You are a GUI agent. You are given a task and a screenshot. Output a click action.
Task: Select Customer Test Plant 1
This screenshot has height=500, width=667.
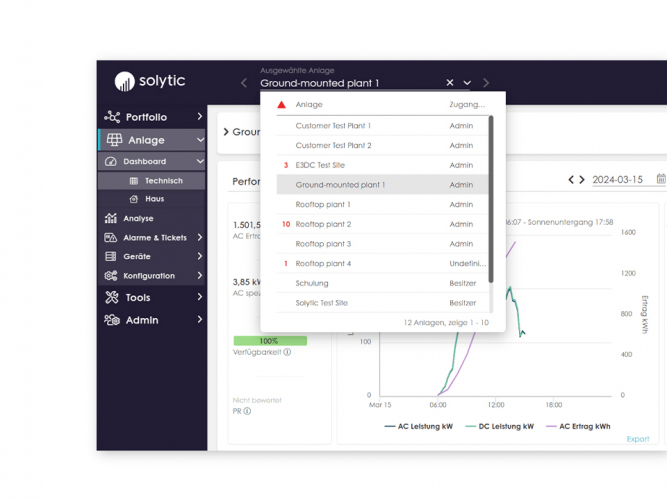point(382,126)
